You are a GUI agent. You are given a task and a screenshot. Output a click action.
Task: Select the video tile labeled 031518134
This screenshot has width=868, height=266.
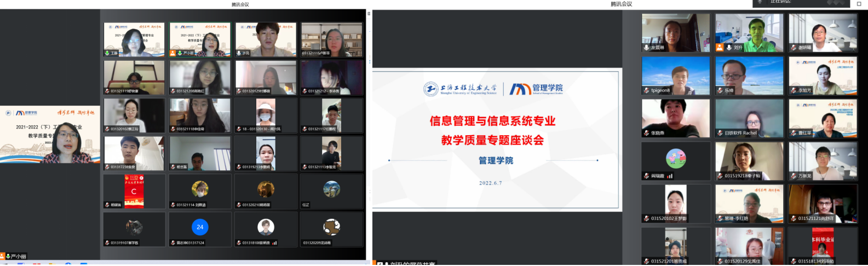pos(823,246)
